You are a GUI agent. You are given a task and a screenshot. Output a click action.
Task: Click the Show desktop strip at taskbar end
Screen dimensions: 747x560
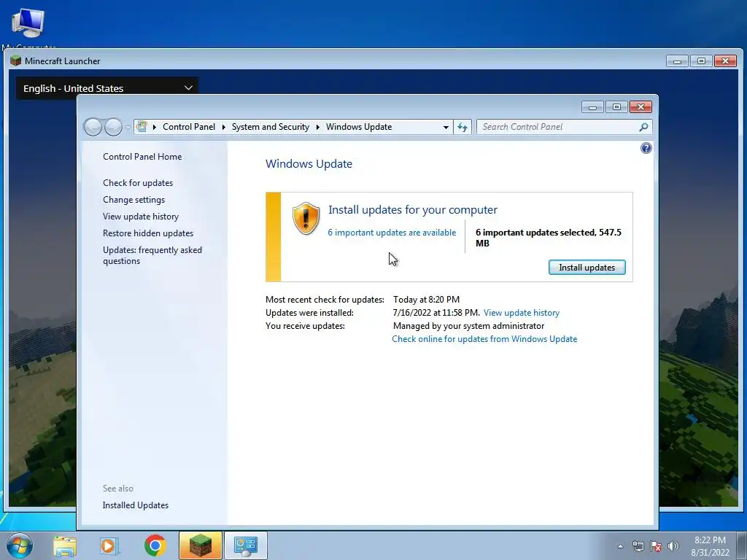click(743, 545)
